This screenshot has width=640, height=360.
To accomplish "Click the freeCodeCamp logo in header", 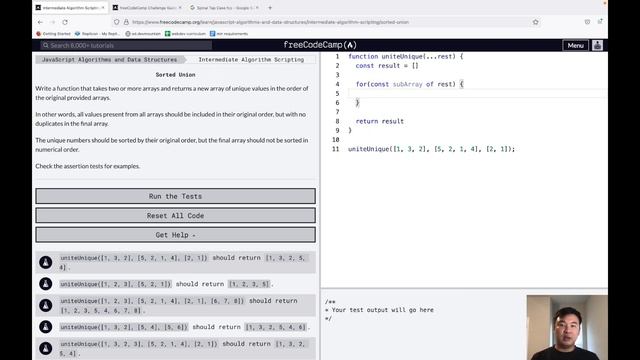I will [320, 45].
